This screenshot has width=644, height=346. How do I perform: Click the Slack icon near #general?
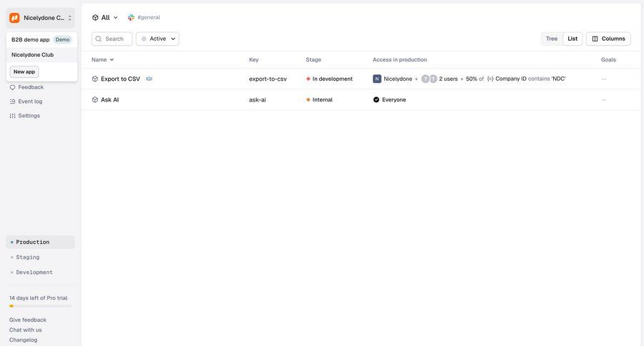131,17
